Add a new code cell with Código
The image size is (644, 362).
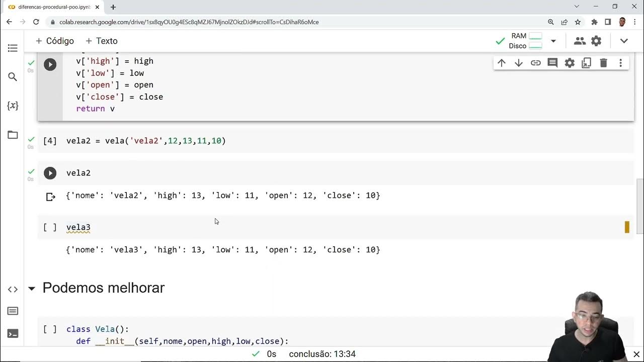[54, 41]
